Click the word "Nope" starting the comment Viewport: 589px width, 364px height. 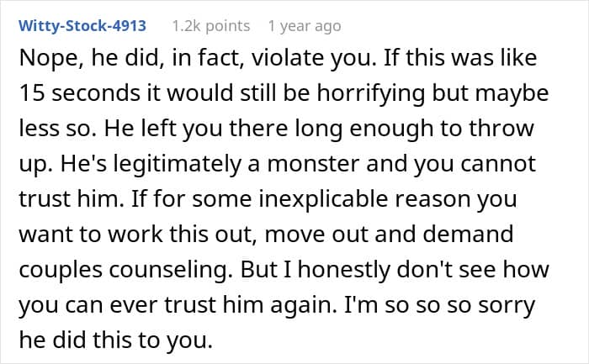pyautogui.click(x=42, y=61)
